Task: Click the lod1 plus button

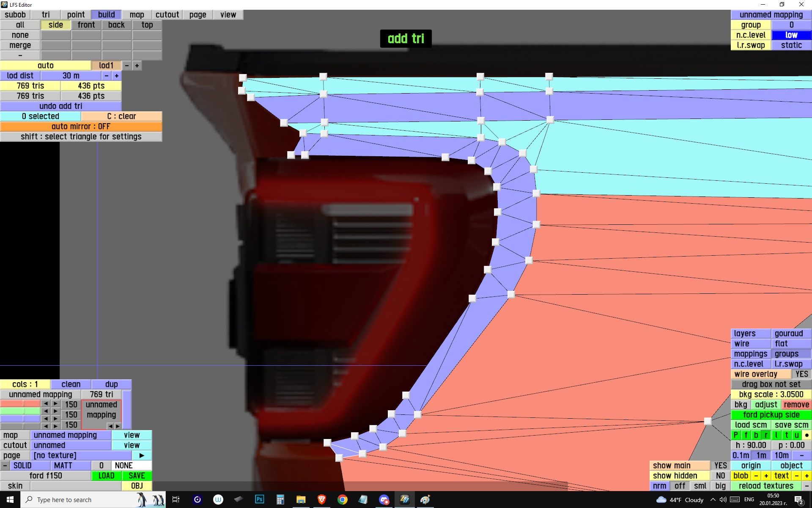Action: (x=137, y=66)
